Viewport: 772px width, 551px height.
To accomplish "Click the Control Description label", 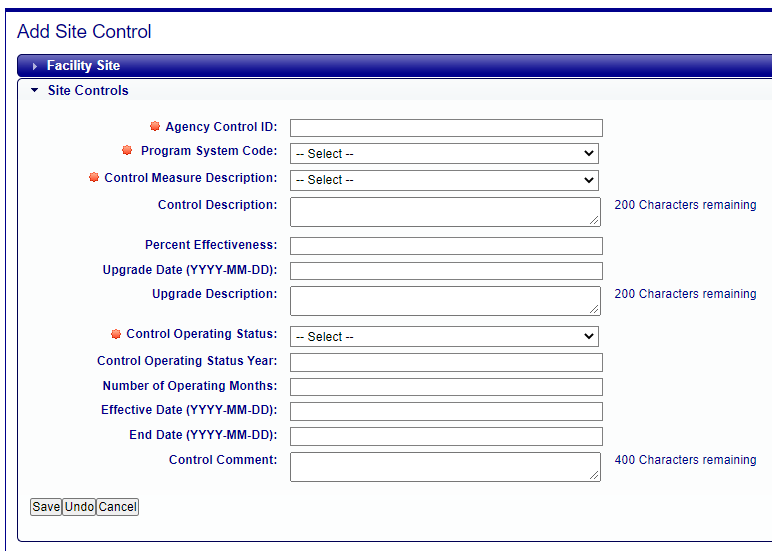I will (218, 205).
